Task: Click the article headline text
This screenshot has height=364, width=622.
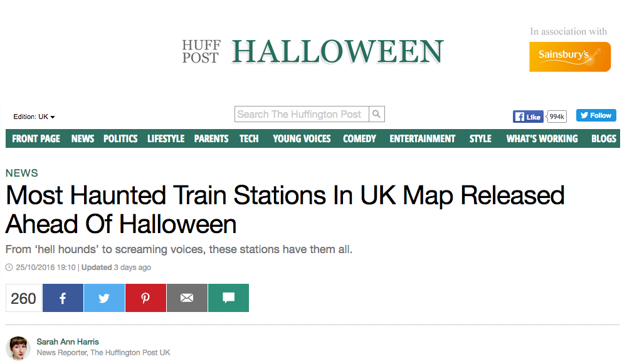Action: tap(285, 210)
